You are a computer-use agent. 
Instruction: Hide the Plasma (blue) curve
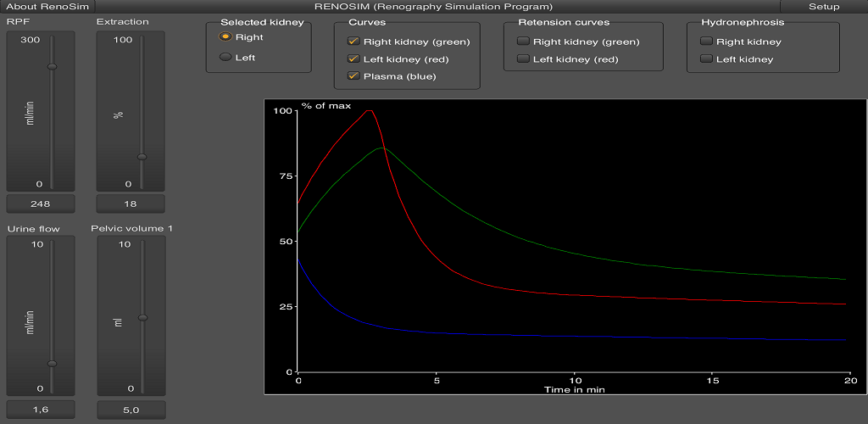[353, 76]
